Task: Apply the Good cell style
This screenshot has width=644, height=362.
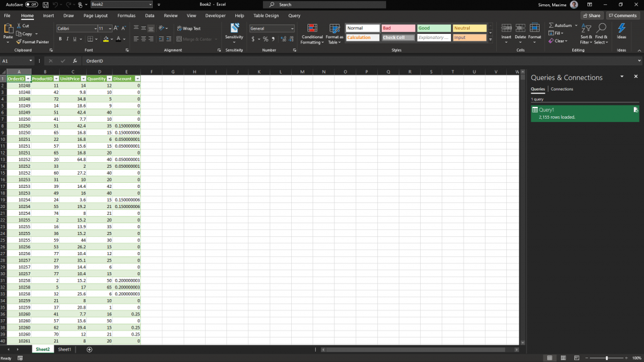Action: pos(434,28)
